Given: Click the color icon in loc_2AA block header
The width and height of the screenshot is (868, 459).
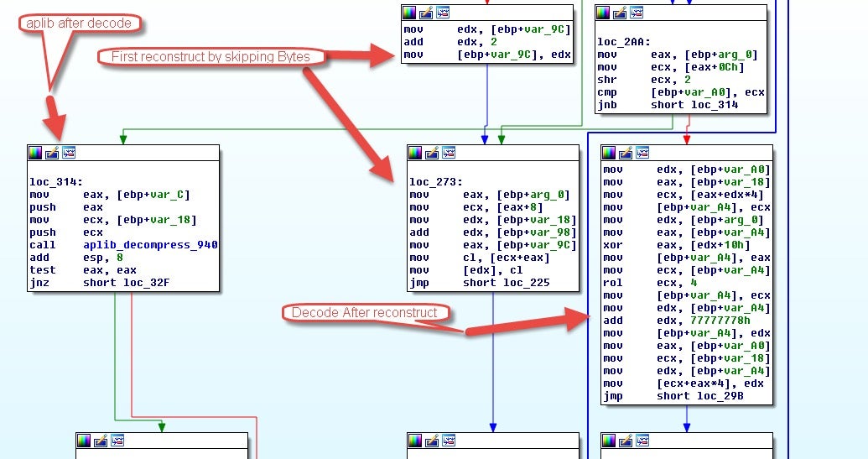Looking at the screenshot, I should coord(604,13).
